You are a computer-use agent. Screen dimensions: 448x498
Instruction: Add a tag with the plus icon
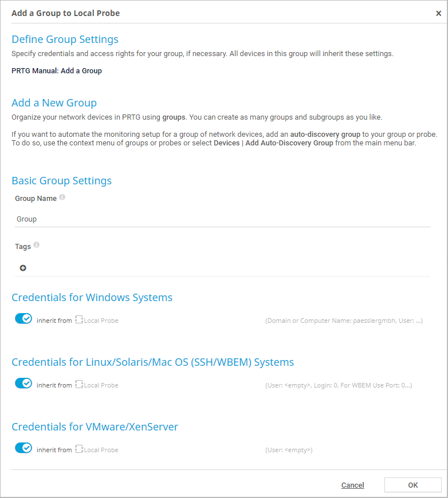pos(23,268)
